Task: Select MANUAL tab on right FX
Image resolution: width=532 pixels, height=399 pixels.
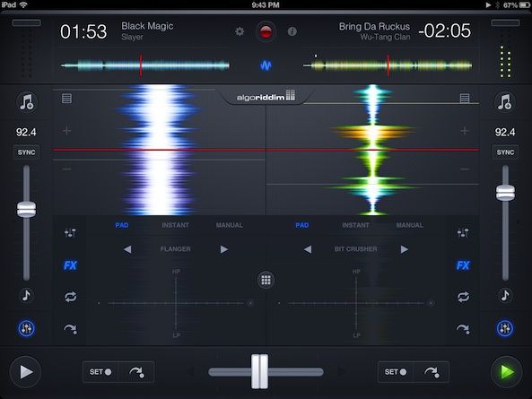Action: (409, 225)
